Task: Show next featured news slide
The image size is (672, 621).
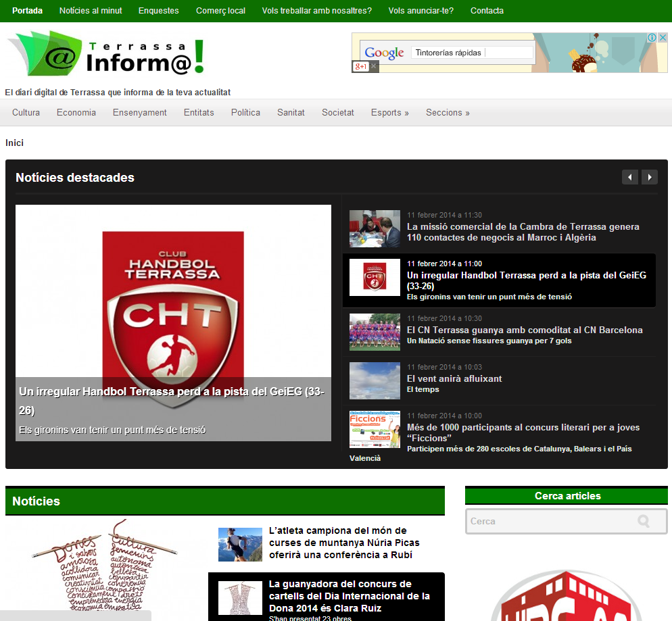Action: click(649, 177)
